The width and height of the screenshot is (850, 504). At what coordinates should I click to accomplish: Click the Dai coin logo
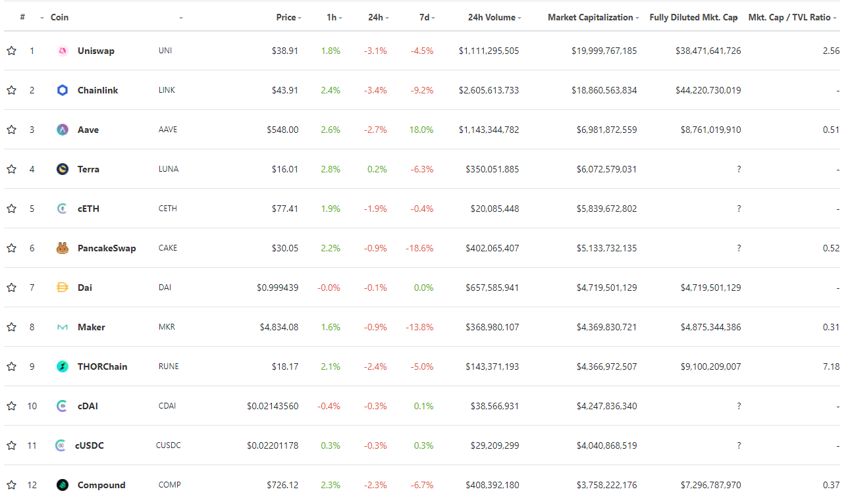(63, 288)
